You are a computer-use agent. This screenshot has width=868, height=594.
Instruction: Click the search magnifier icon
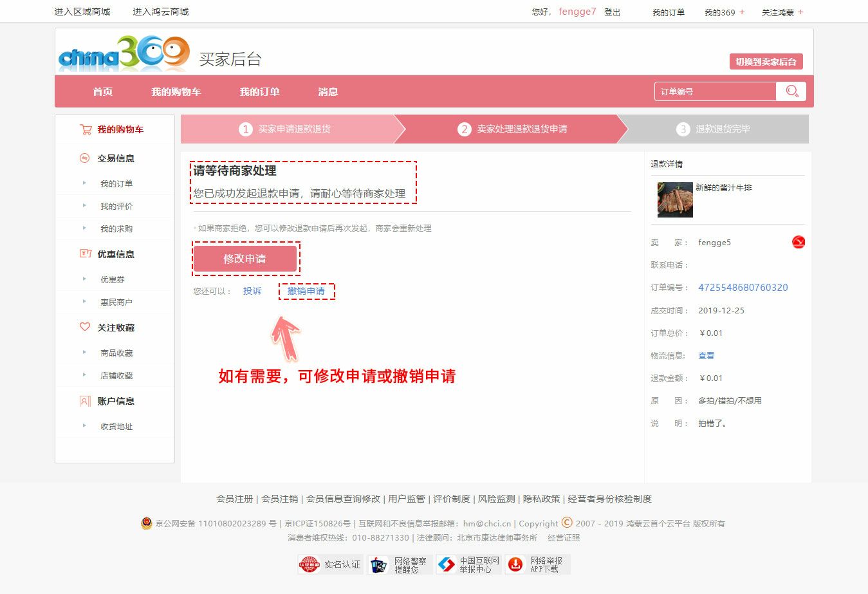[x=791, y=91]
